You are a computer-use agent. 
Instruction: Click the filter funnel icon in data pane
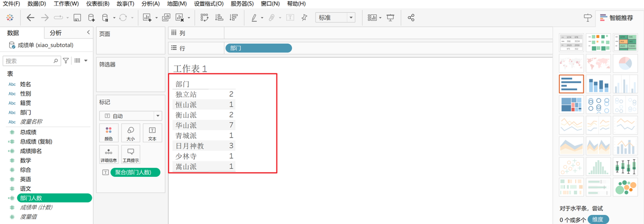point(67,61)
